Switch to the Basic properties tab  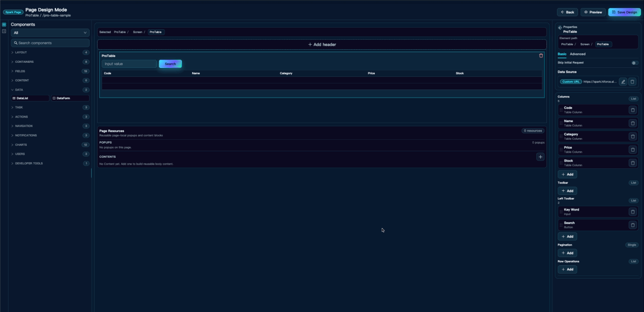pyautogui.click(x=562, y=54)
